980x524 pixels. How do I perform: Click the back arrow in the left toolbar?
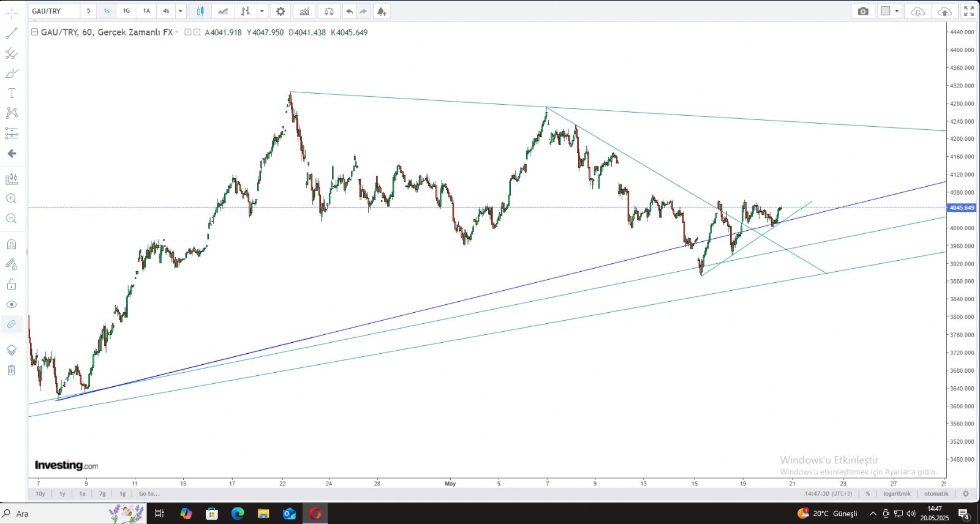pyautogui.click(x=12, y=153)
